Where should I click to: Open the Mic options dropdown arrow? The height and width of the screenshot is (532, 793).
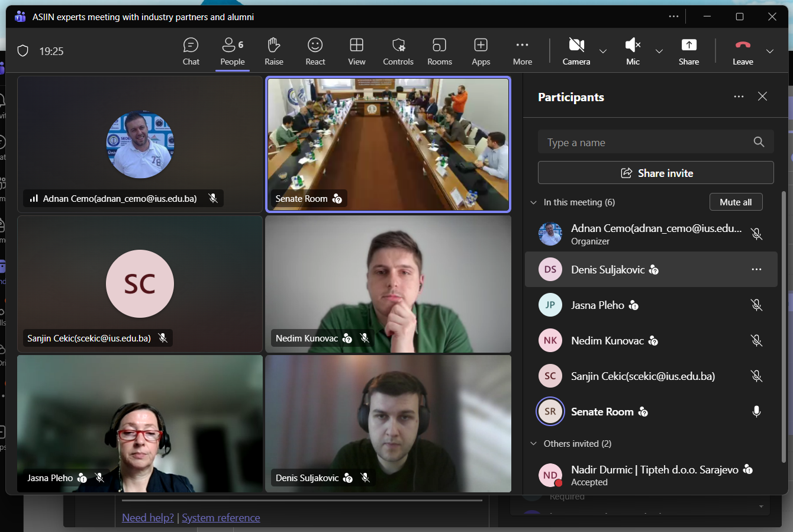click(x=659, y=51)
